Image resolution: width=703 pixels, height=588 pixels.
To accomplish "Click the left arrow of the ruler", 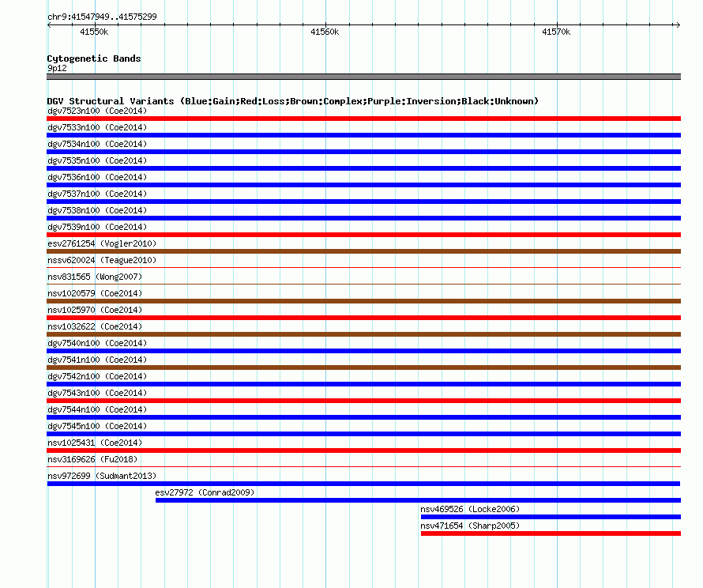I will coord(49,25).
